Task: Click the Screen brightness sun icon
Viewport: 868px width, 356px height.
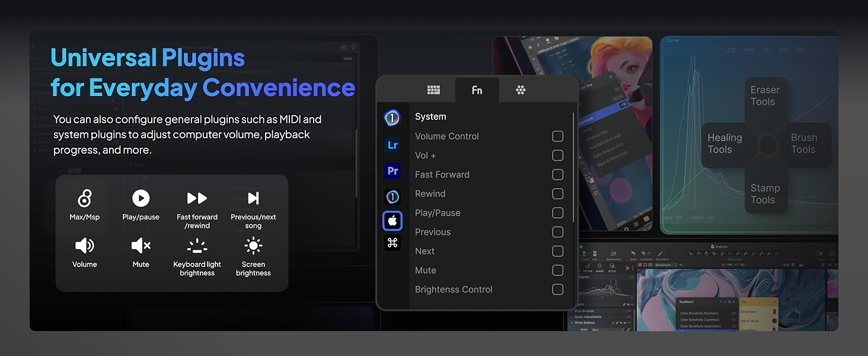Action: click(x=253, y=246)
